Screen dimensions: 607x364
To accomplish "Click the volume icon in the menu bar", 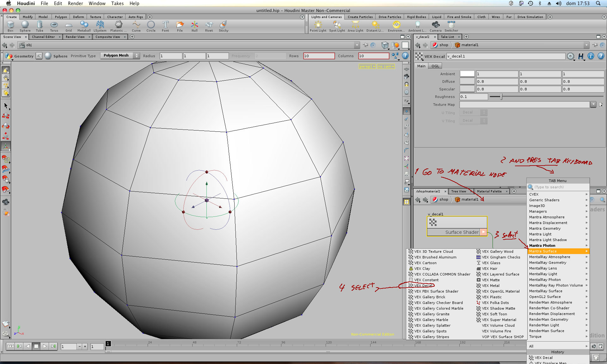I will 559,3.
